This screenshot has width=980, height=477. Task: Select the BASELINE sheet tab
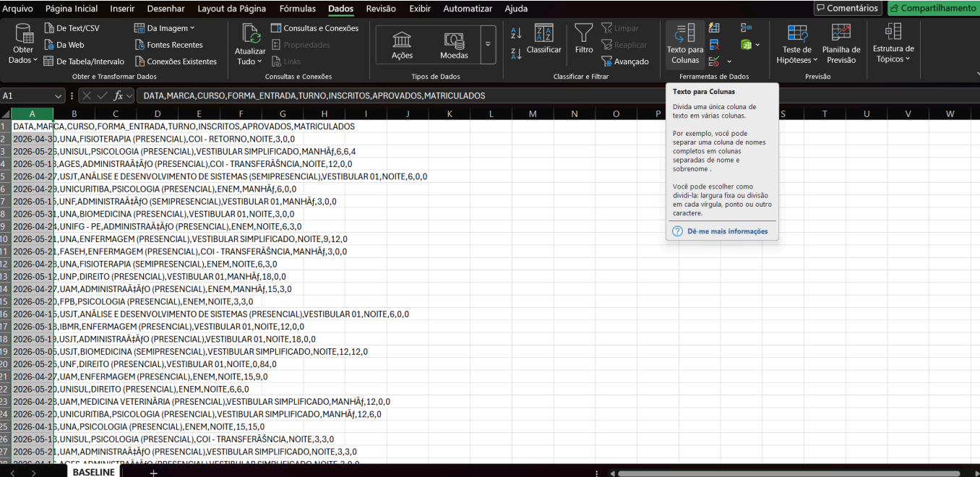[93, 472]
